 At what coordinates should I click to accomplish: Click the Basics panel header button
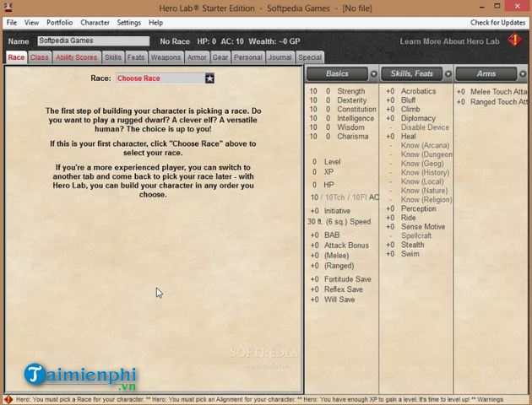pos(337,74)
